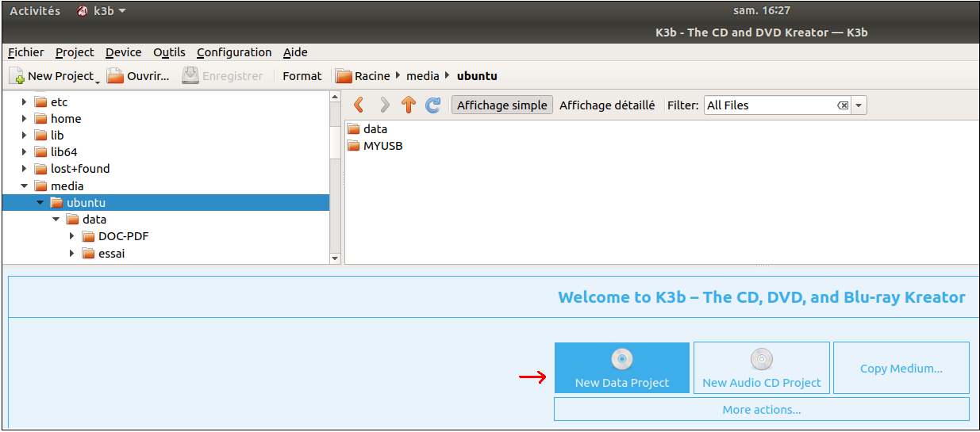This screenshot has height=432, width=980.
Task: Go forward with the right arrow
Action: click(385, 105)
